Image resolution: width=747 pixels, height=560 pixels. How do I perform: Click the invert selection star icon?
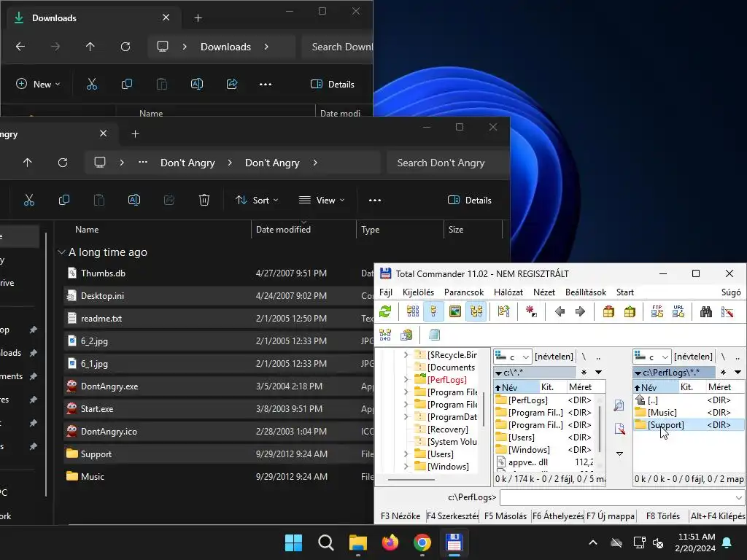click(531, 312)
